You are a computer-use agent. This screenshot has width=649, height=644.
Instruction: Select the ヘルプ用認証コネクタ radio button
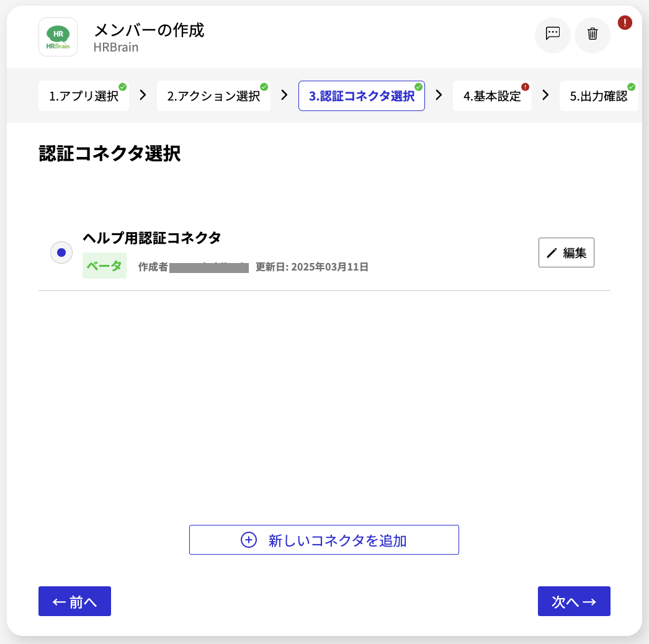click(61, 253)
